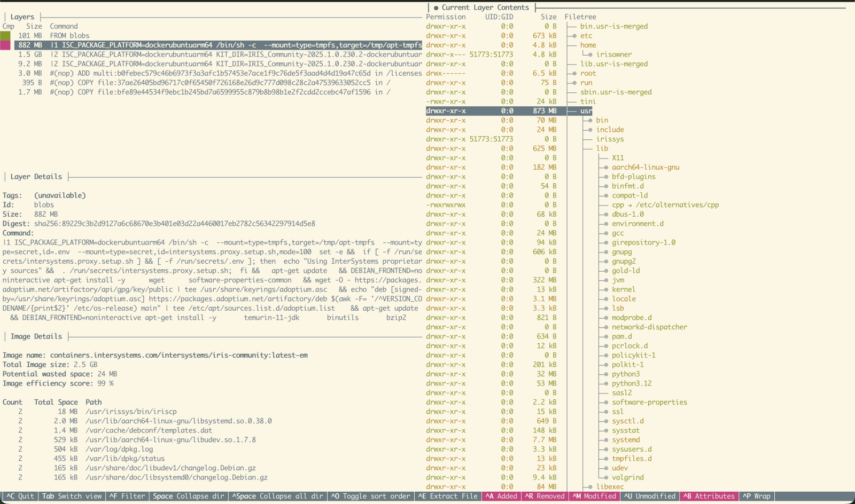855x504 pixels.
Task: Click the green Cmp swatch beside FROM blobs
Action: click(5, 36)
